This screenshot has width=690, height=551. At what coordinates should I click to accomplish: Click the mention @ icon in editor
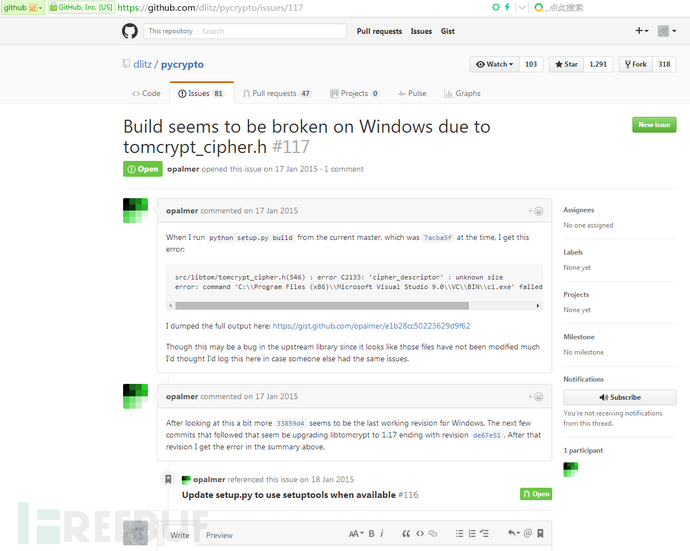(x=528, y=533)
